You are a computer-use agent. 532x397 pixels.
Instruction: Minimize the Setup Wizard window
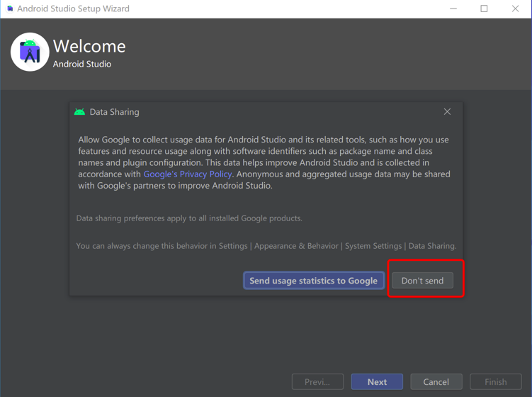(x=453, y=9)
